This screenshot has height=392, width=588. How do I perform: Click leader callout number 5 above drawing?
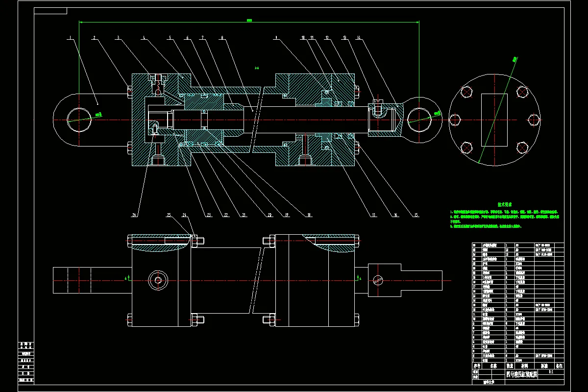(170, 37)
